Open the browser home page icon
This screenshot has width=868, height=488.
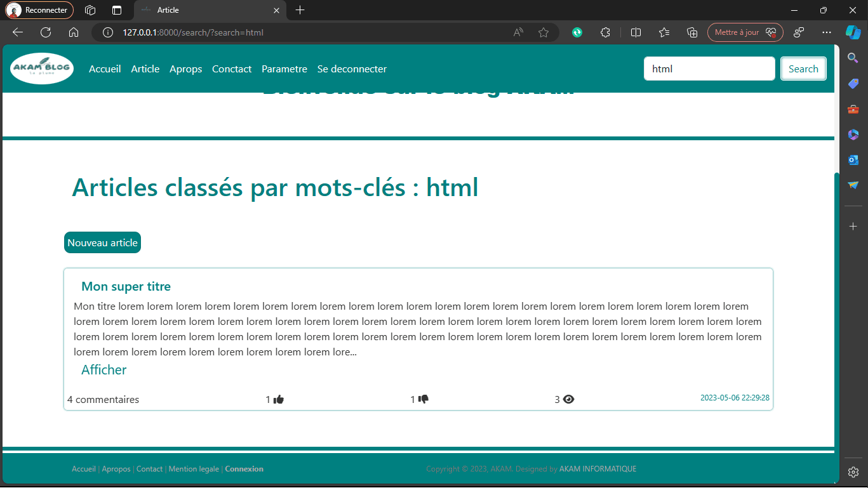74,32
